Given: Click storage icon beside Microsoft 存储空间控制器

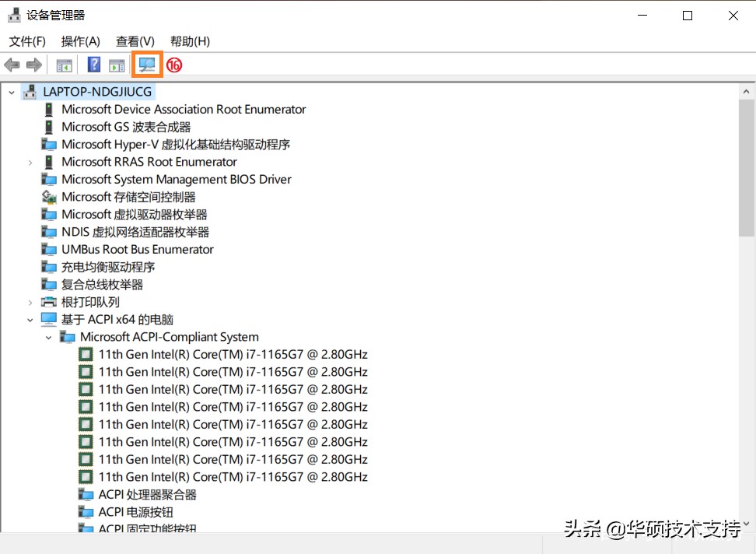Looking at the screenshot, I should (49, 197).
